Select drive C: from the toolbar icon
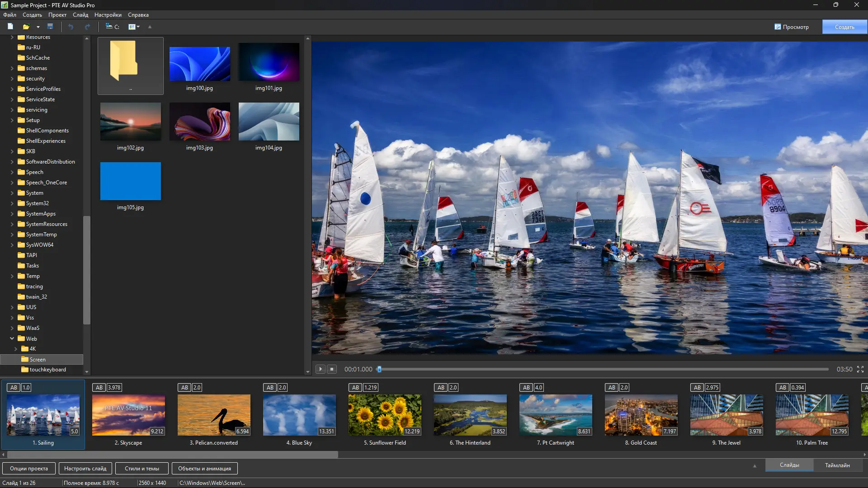Screen dimensions: 868x488 click(x=112, y=27)
